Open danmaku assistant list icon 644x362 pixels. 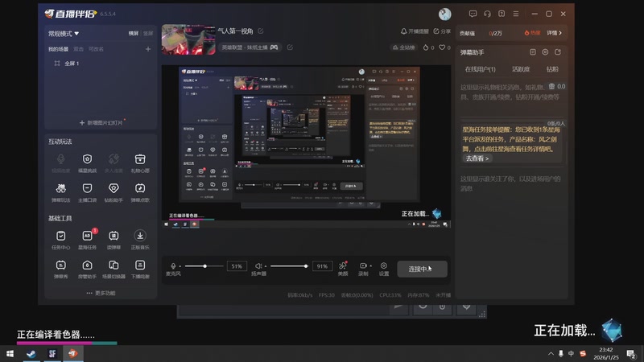533,52
